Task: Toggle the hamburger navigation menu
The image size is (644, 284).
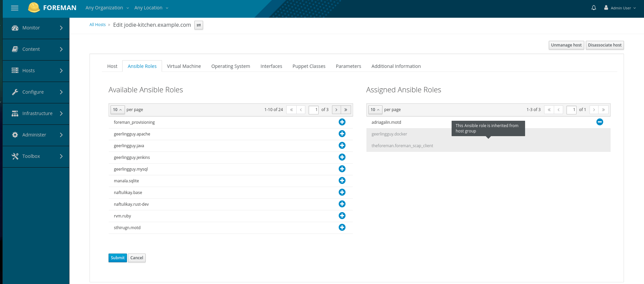Action: pyautogui.click(x=15, y=8)
